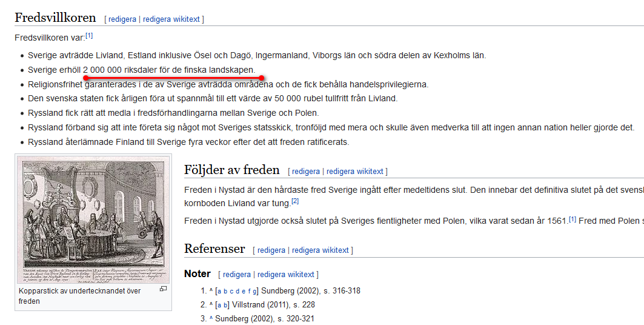Click the enlarge icon beside the engraving caption
The image size is (644, 325).
click(163, 289)
